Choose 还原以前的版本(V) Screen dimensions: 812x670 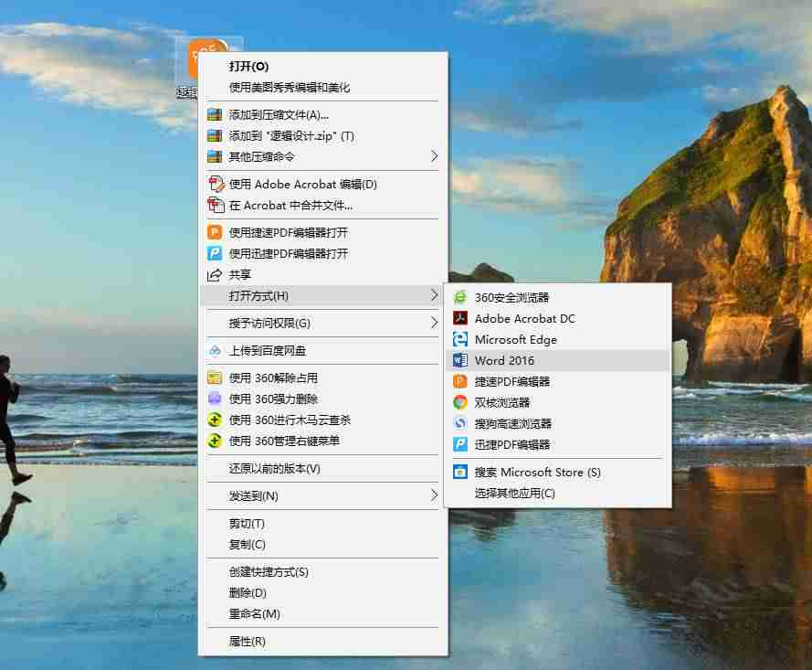pos(322,468)
